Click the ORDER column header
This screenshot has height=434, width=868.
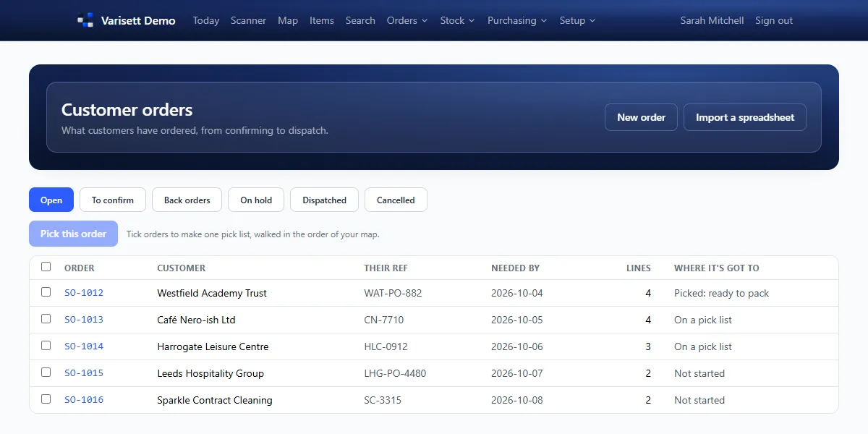point(80,268)
